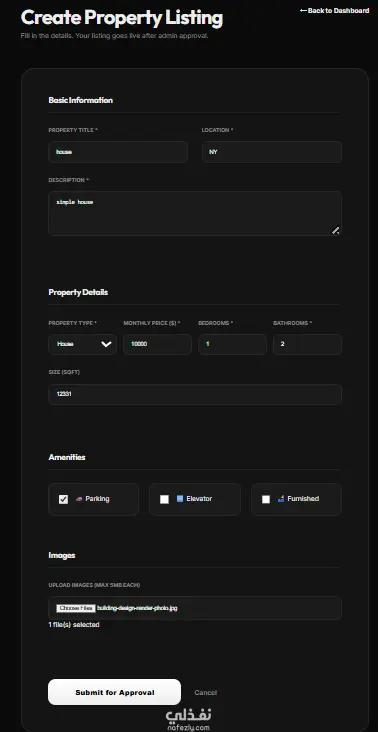This screenshot has width=378, height=732.
Task: Click the Elevator building icon
Action: coord(180,499)
